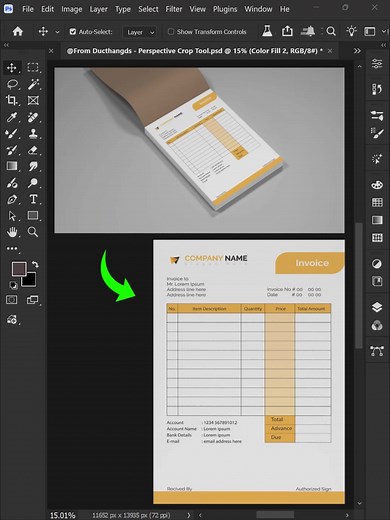Close the Perspective Crop Tool.psd tab
The width and height of the screenshot is (390, 520).
(x=330, y=51)
